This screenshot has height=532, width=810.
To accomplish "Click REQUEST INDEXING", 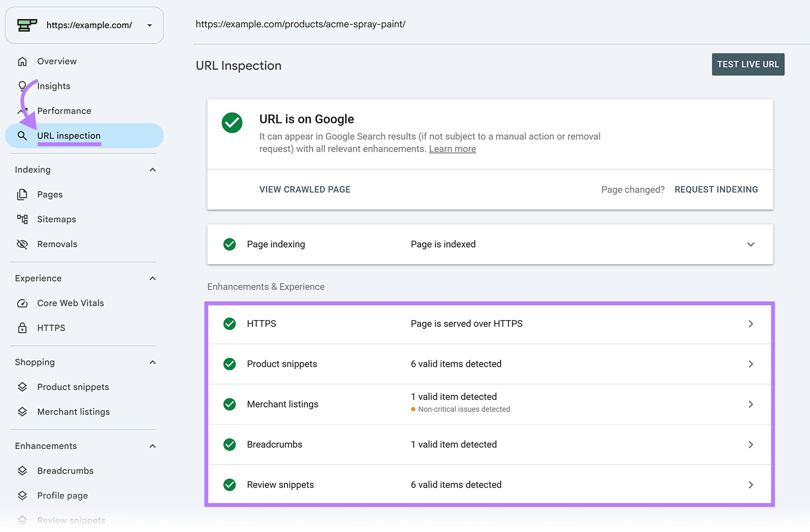I will click(716, 189).
